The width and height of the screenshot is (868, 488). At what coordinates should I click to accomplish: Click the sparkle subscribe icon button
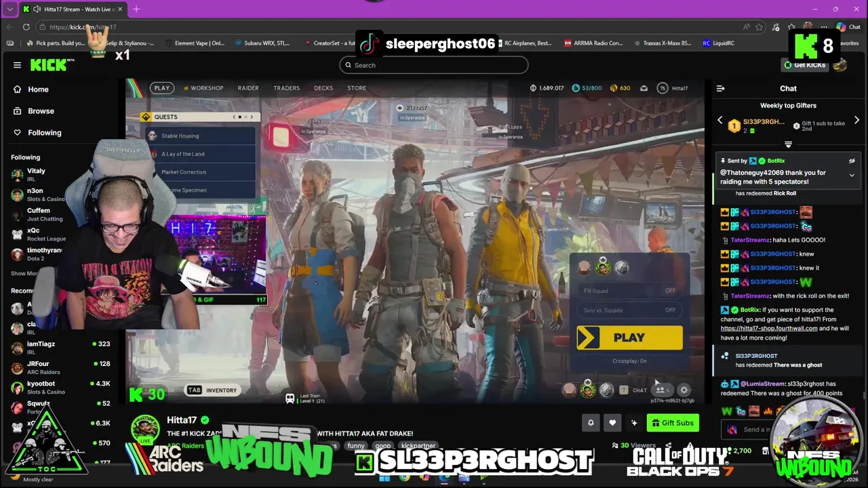634,423
